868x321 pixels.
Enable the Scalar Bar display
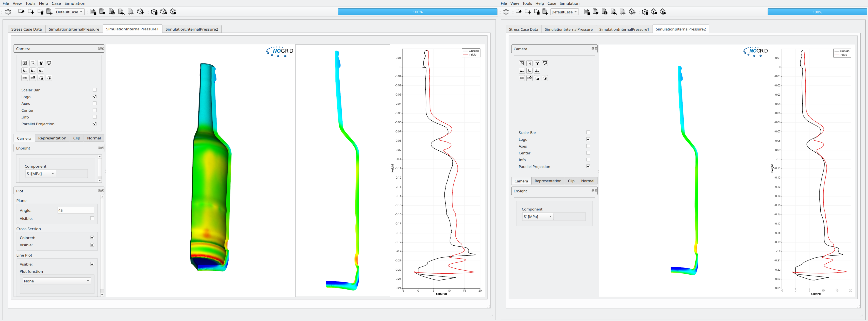point(95,90)
